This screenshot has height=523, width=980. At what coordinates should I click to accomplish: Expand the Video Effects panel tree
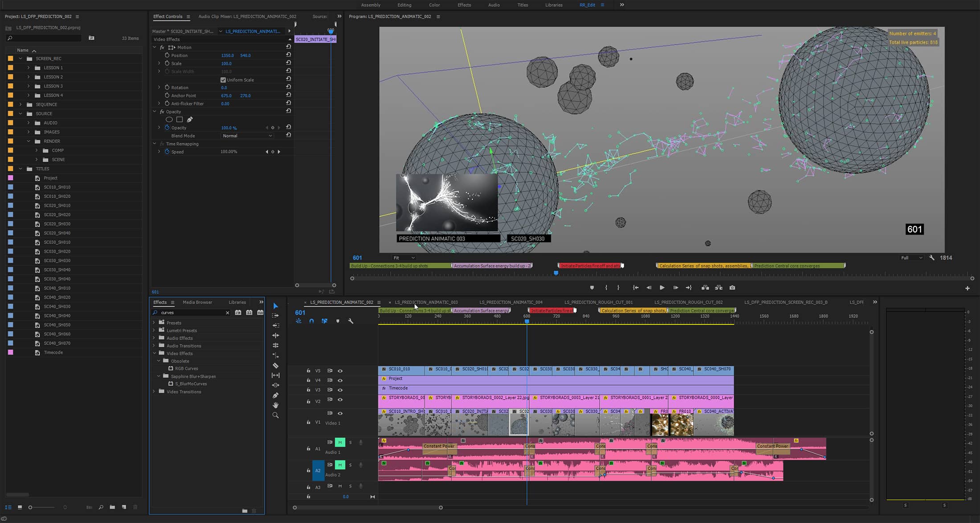click(x=155, y=353)
